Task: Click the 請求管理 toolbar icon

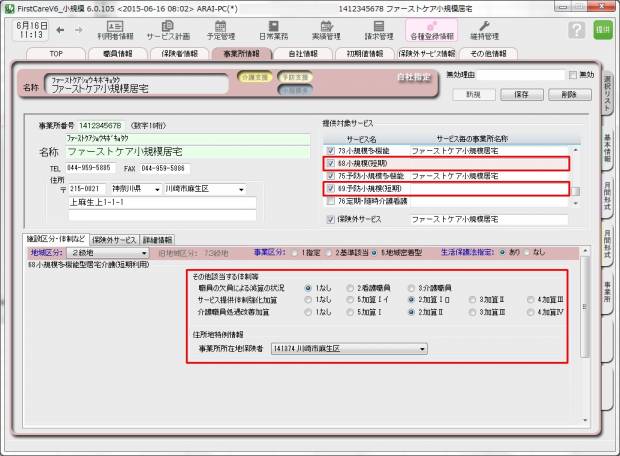Action: click(377, 29)
